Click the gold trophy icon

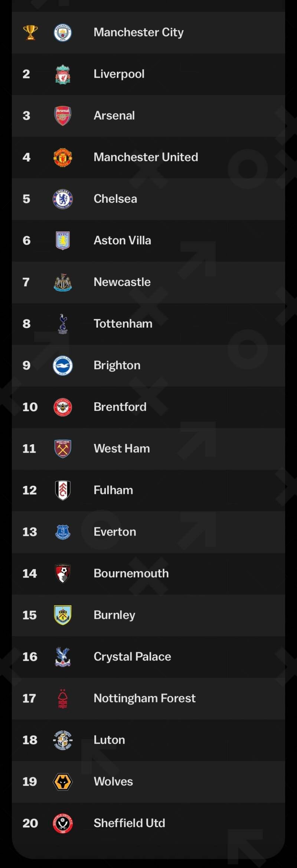(x=30, y=32)
